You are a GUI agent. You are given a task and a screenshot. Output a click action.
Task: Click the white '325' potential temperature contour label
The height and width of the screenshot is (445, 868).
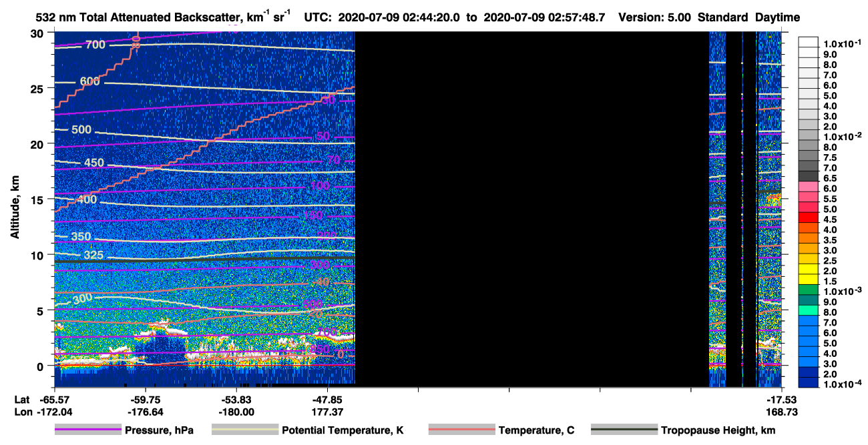[94, 256]
